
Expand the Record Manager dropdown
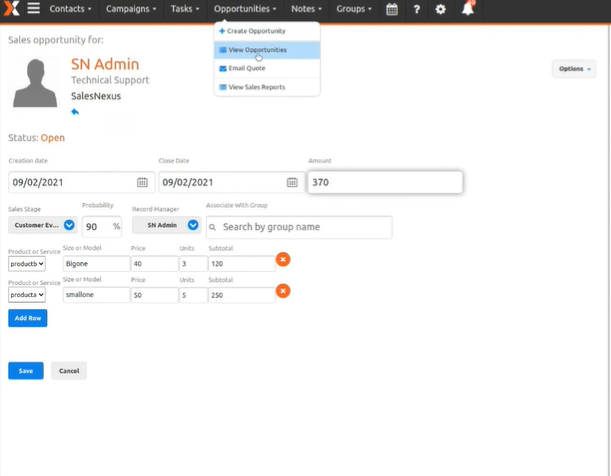point(193,226)
